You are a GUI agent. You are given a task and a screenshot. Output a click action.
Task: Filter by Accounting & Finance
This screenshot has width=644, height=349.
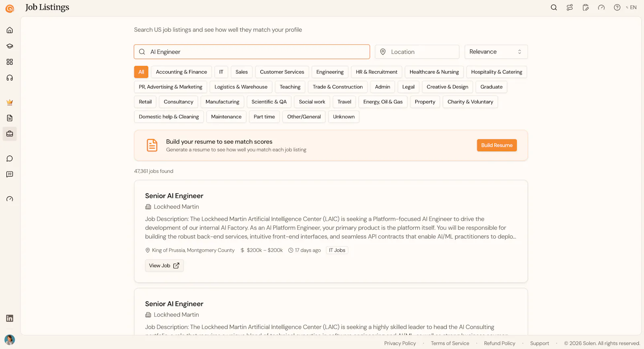click(x=182, y=72)
